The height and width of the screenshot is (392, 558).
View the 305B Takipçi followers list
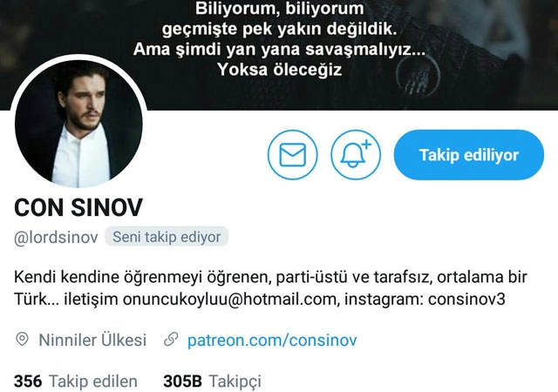pyautogui.click(x=212, y=382)
